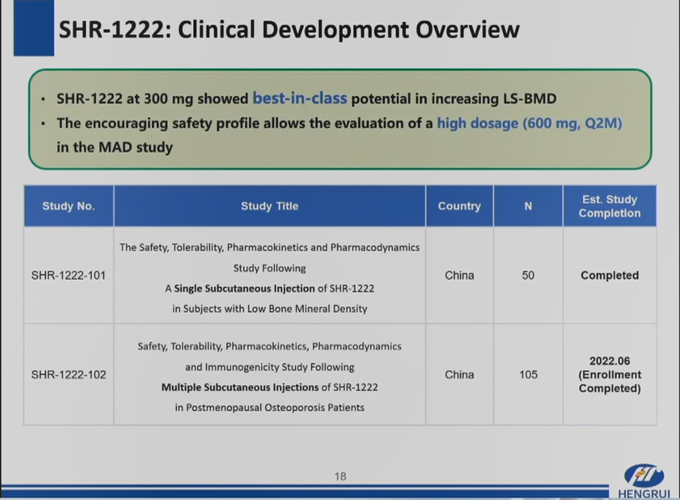Click the slide title 'SHR-1222: Clinical Development Overview'
The height and width of the screenshot is (500, 680).
click(289, 29)
